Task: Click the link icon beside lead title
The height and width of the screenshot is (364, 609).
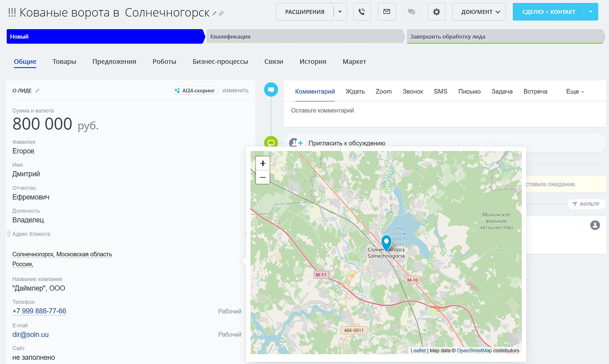Action: [221, 13]
